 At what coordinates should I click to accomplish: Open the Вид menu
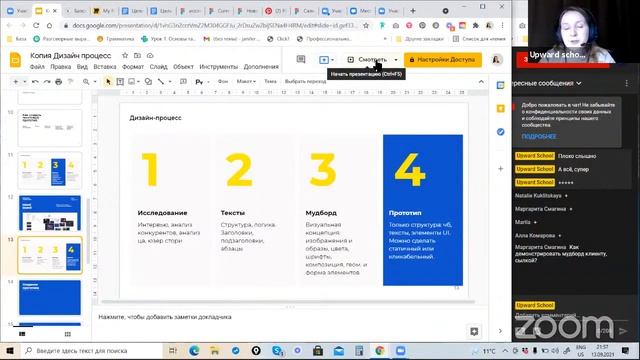pos(82,67)
